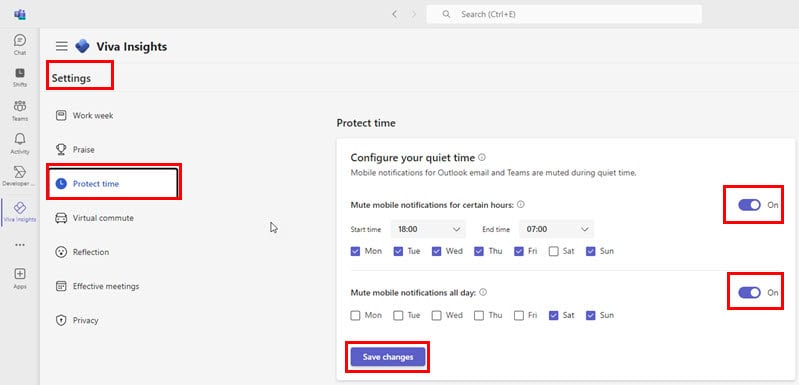799x385 pixels.
Task: Open Teams in the left rail
Action: (20, 111)
